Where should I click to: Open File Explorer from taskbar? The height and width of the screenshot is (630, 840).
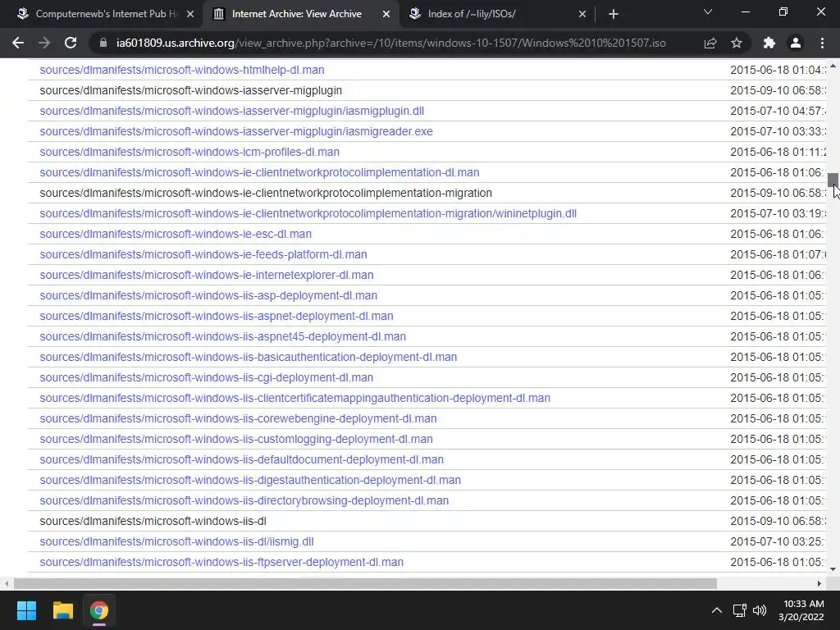(x=62, y=610)
